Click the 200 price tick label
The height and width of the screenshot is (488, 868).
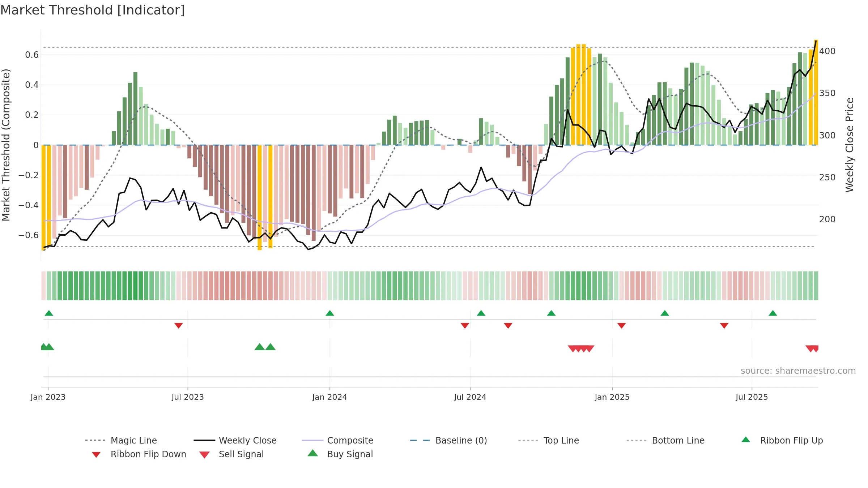827,219
